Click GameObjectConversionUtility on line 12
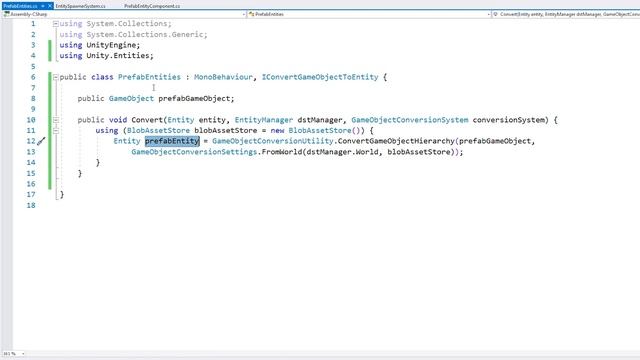This screenshot has height=360, width=640. pyautogui.click(x=273, y=141)
